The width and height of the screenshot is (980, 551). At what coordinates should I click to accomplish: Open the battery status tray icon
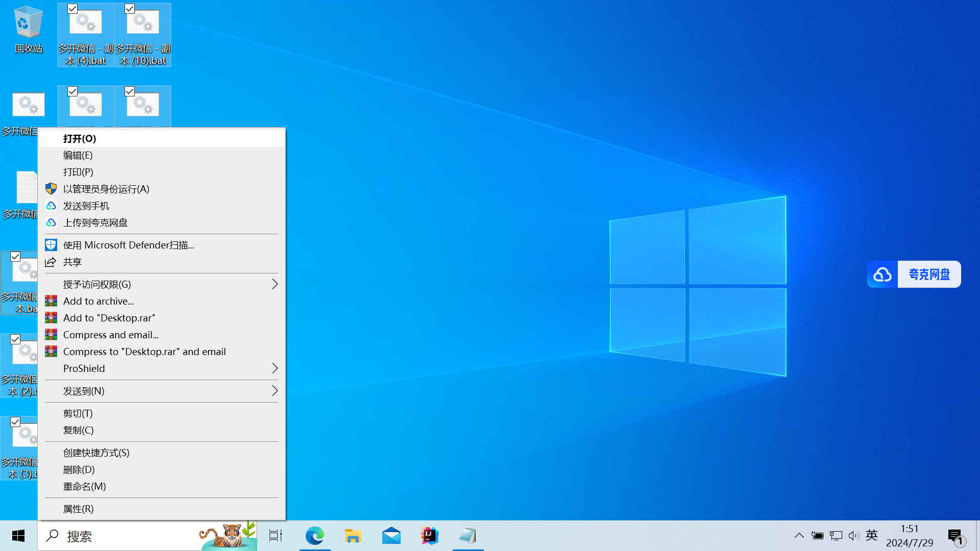tap(817, 536)
